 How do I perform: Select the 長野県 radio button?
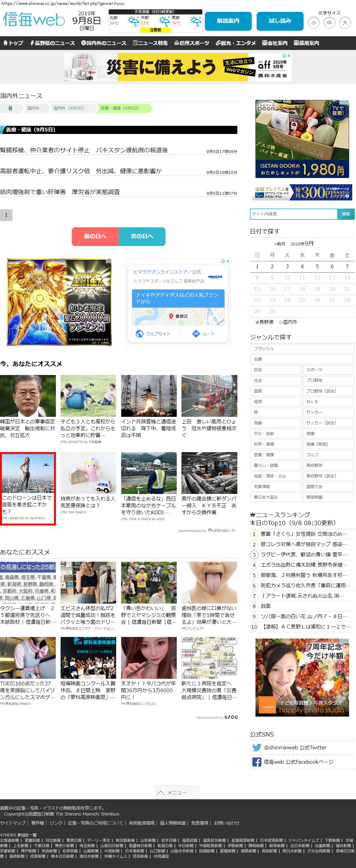257,322
